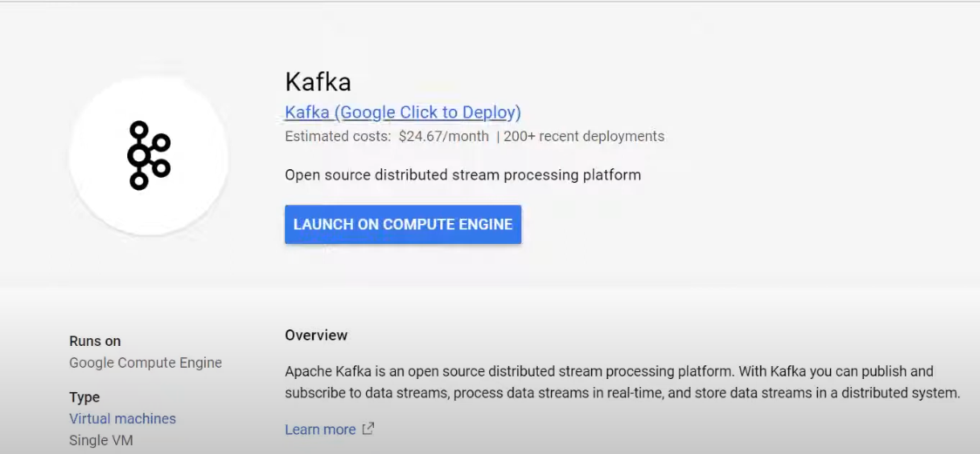
Task: Click the Overview heading
Action: [x=316, y=335]
